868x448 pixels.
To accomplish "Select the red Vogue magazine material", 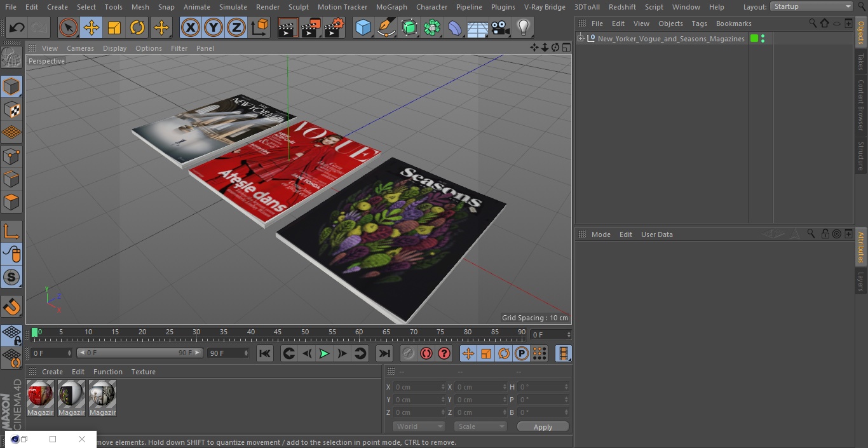I will (40, 399).
